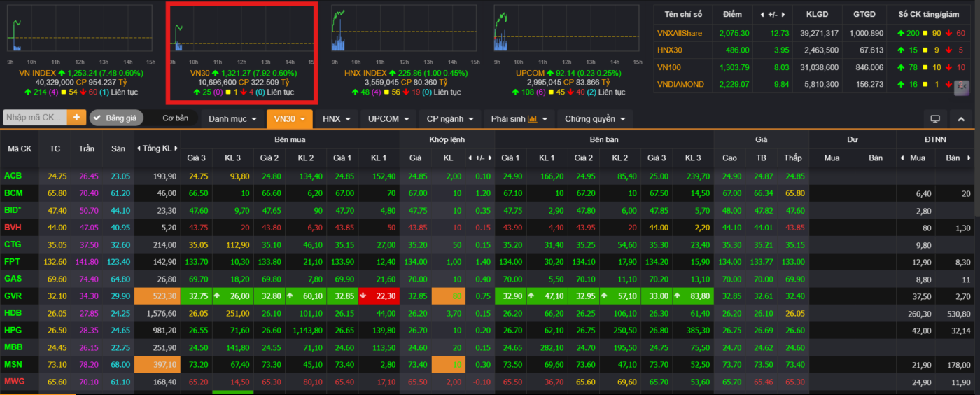Click the Trần column header

(87, 148)
